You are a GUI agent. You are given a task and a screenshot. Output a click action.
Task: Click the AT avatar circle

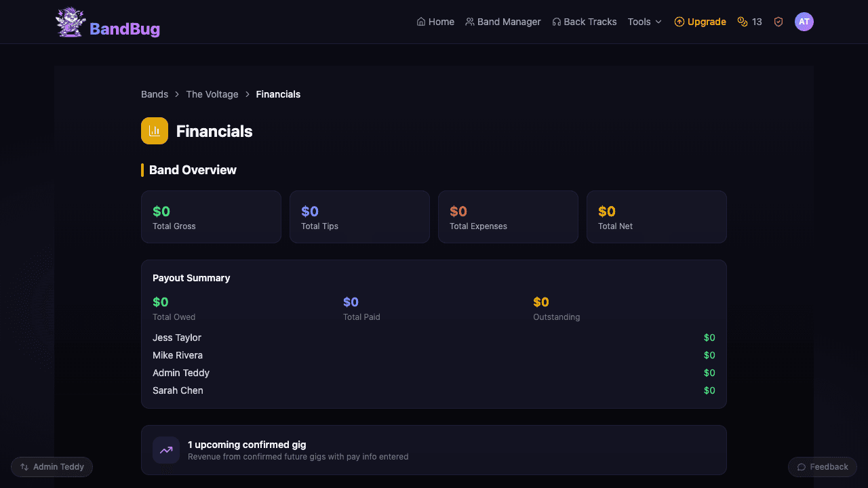[x=804, y=21]
